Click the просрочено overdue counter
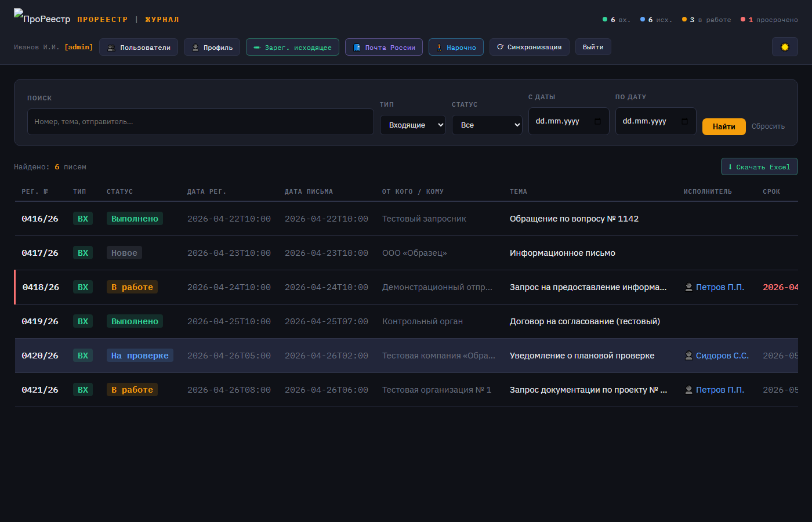Screen dimensions: 812x522 (770, 20)
